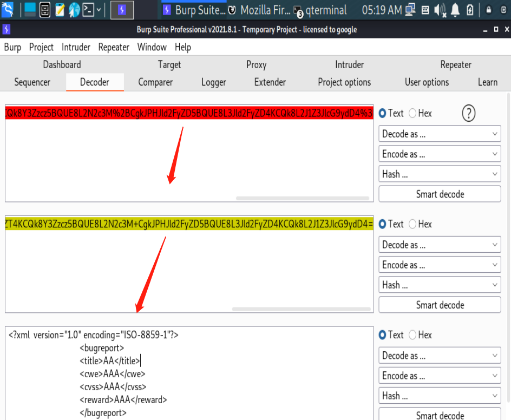Open the Project menu

[41, 47]
